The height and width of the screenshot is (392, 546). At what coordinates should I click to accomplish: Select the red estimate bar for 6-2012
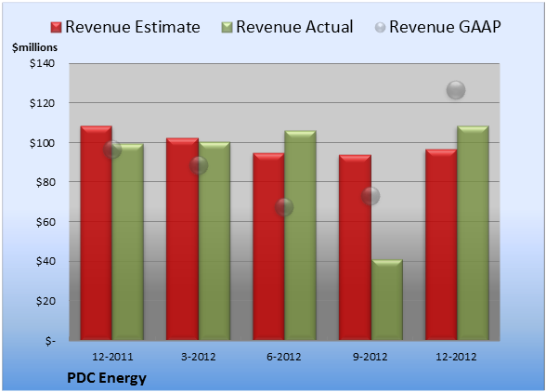click(268, 247)
